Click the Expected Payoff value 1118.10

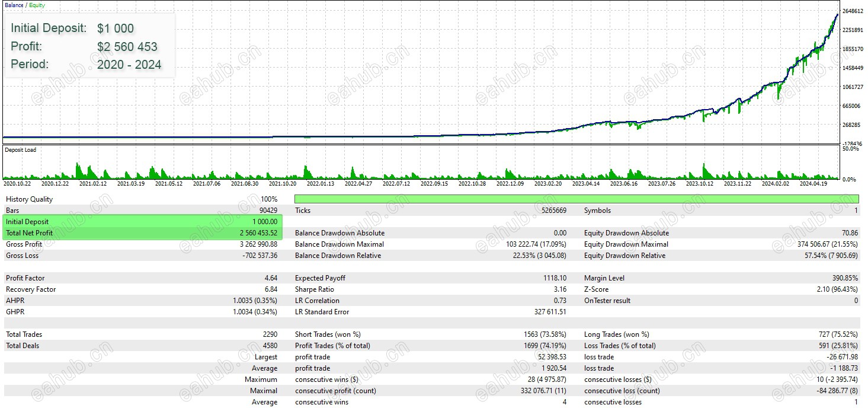pyautogui.click(x=555, y=278)
